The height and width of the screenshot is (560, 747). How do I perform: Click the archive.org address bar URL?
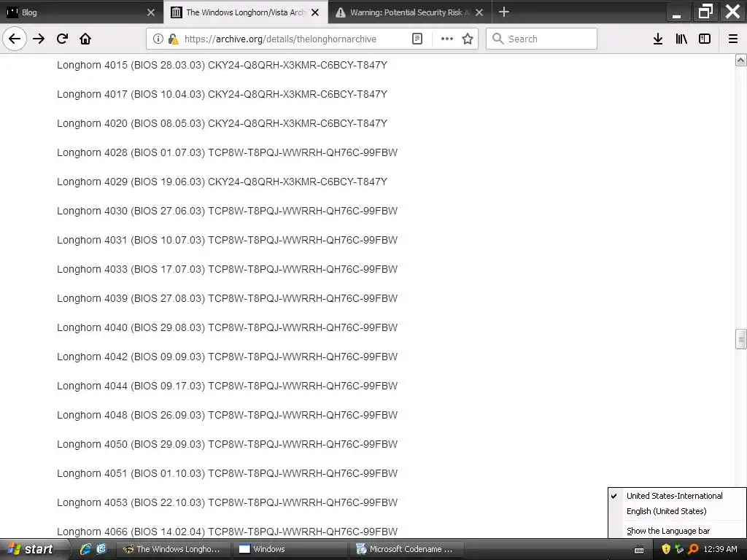(280, 39)
